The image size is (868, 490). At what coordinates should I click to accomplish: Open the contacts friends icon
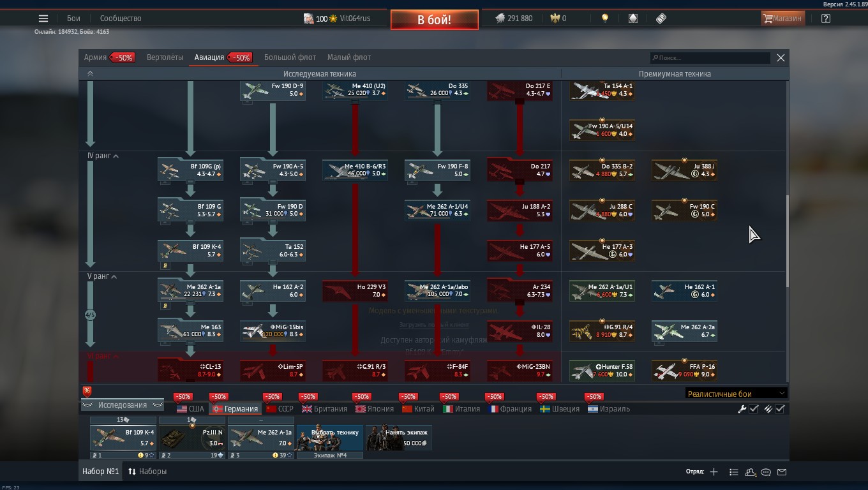[751, 472]
